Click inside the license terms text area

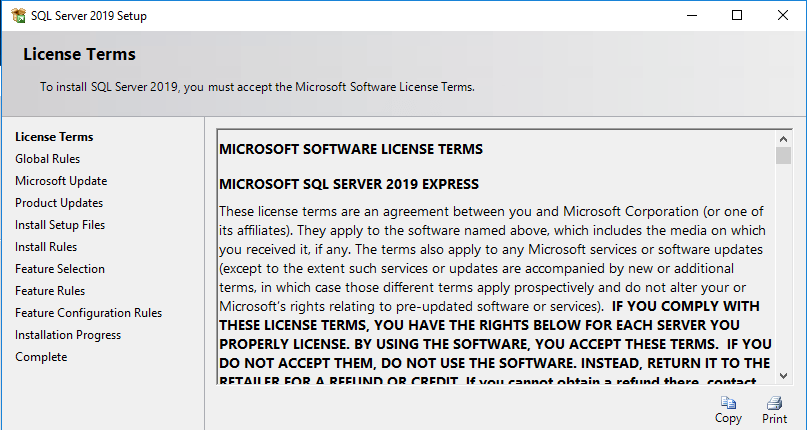(497, 257)
